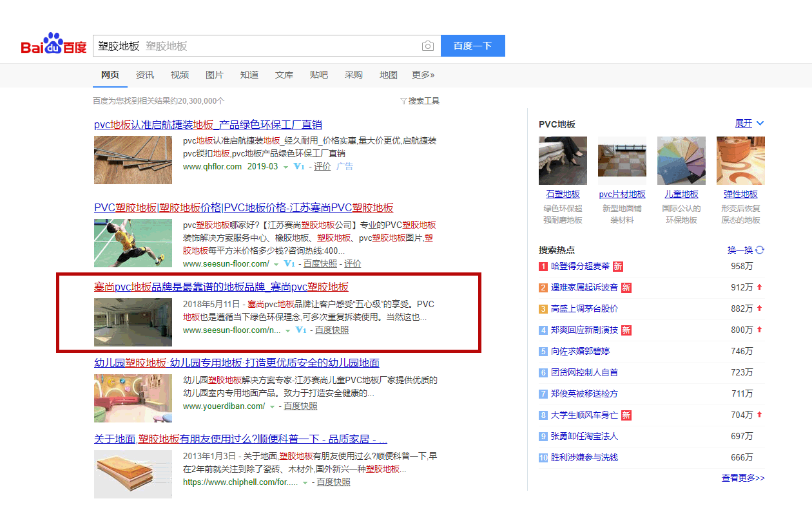Click the 广告 label on first result
This screenshot has height=521, width=812.
coord(345,166)
